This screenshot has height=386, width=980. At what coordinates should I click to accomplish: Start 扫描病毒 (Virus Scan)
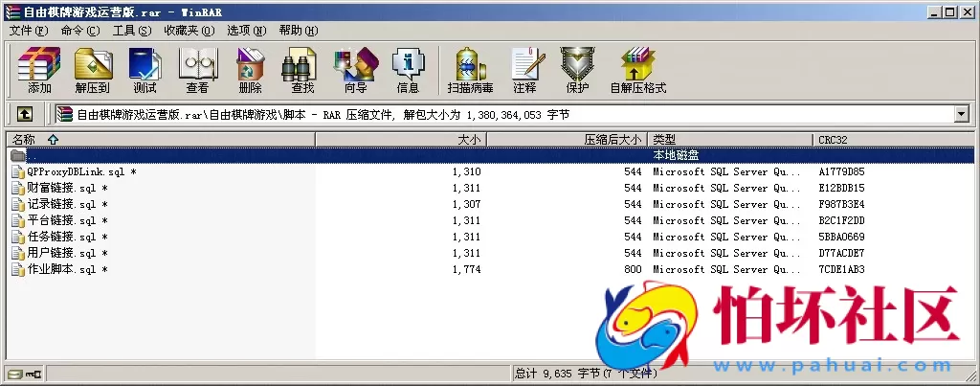pyautogui.click(x=470, y=70)
